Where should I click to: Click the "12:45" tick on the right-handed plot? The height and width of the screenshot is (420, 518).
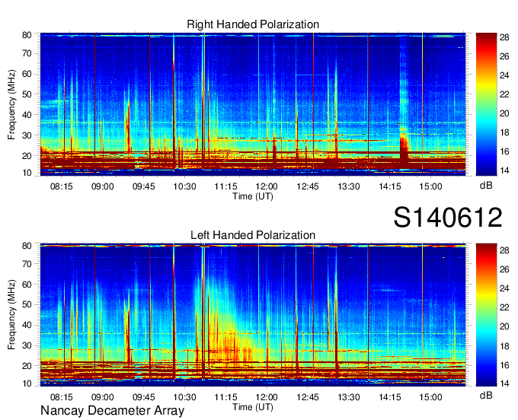coord(308,186)
